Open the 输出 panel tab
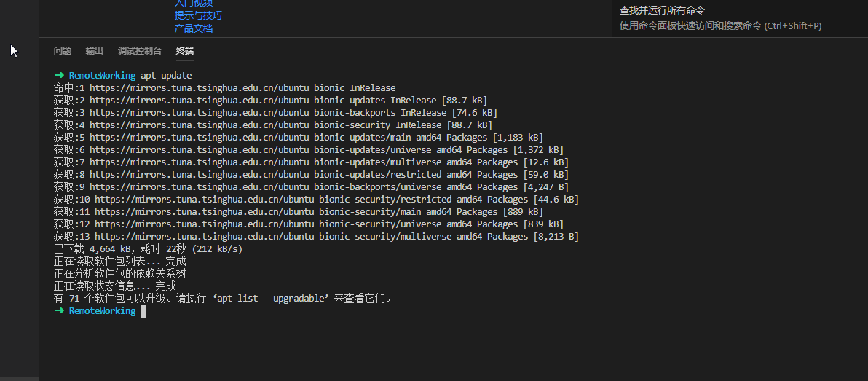 point(95,51)
